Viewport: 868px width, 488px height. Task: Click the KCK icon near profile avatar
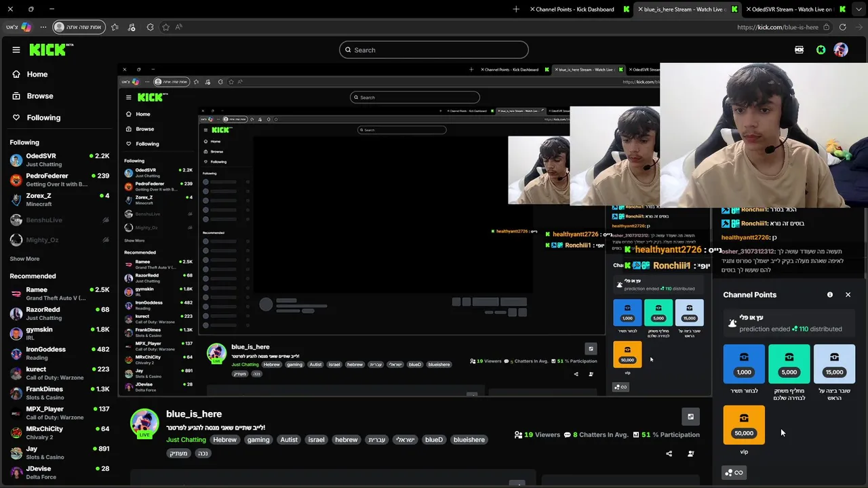(799, 49)
